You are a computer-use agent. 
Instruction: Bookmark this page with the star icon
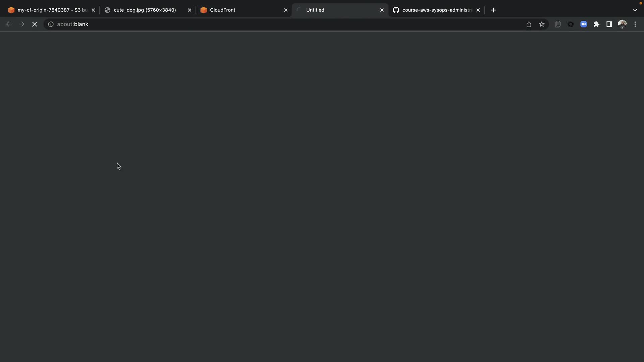542,24
